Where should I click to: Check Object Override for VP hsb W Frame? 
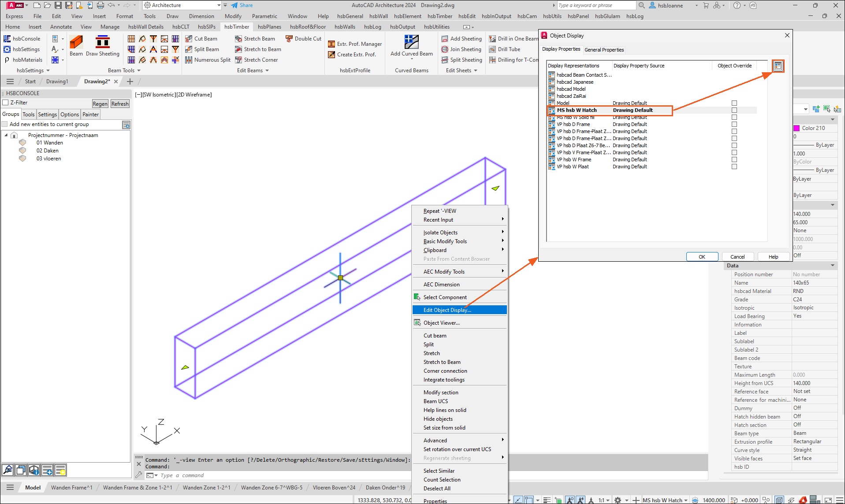(x=734, y=159)
